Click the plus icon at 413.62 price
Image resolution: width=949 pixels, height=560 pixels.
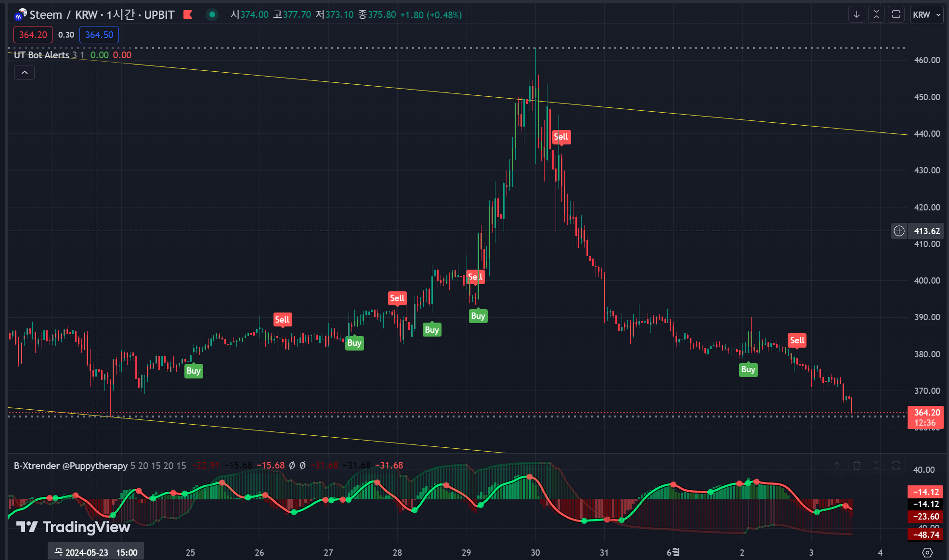[899, 231]
